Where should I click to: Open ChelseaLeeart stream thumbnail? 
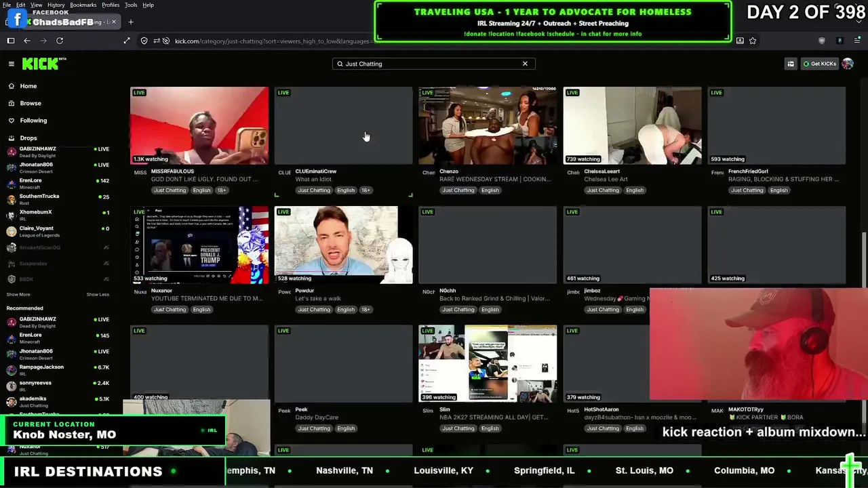(632, 125)
